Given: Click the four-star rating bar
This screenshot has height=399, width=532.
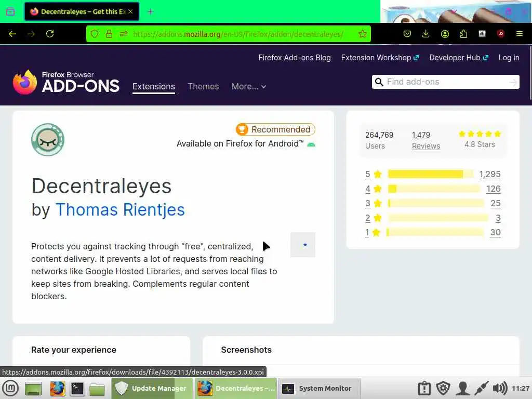Looking at the screenshot, I should 434,189.
